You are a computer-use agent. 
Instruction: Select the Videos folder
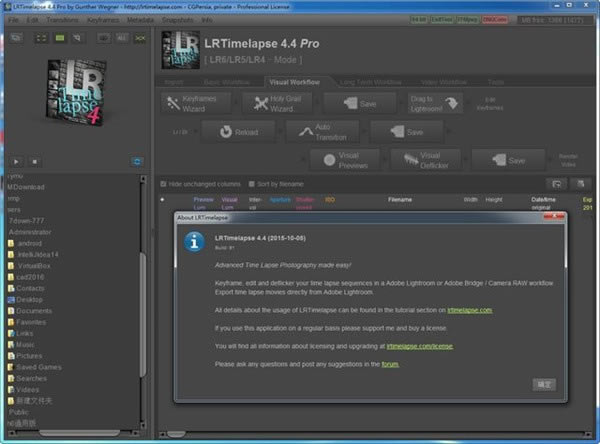pos(24,390)
